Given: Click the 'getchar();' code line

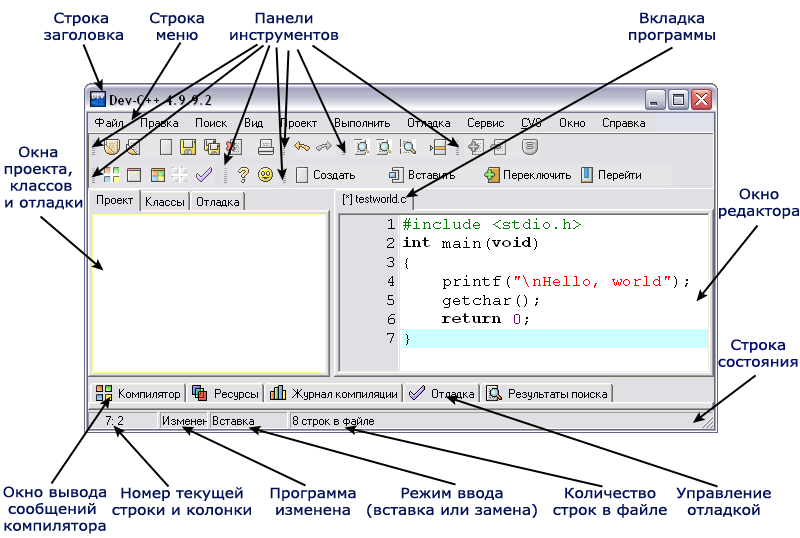Looking at the screenshot, I should click(x=491, y=300).
